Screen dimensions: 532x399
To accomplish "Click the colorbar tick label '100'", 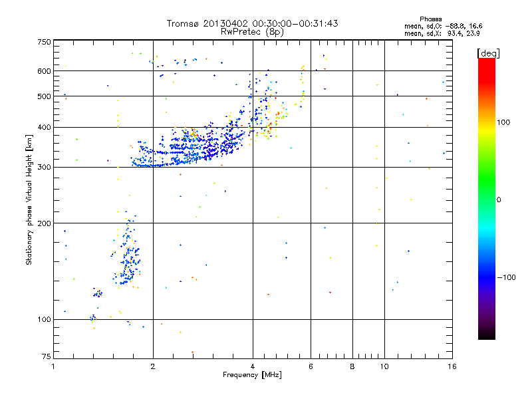I will pos(503,122).
